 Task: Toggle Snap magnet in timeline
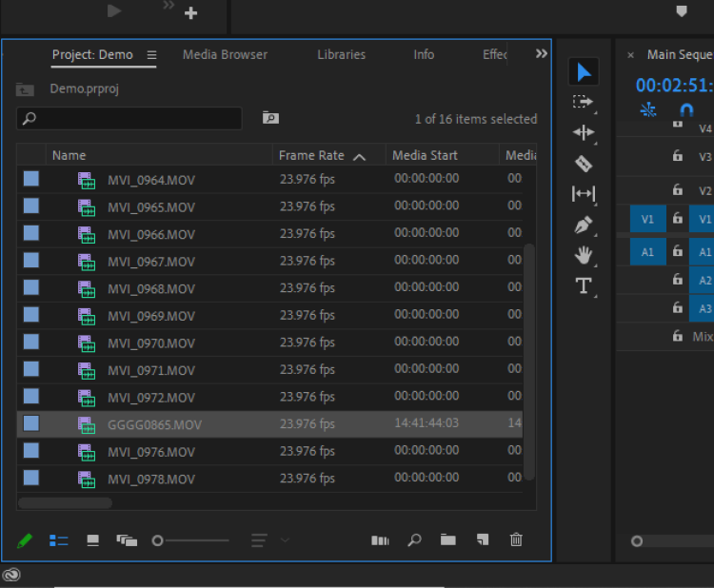click(x=686, y=109)
